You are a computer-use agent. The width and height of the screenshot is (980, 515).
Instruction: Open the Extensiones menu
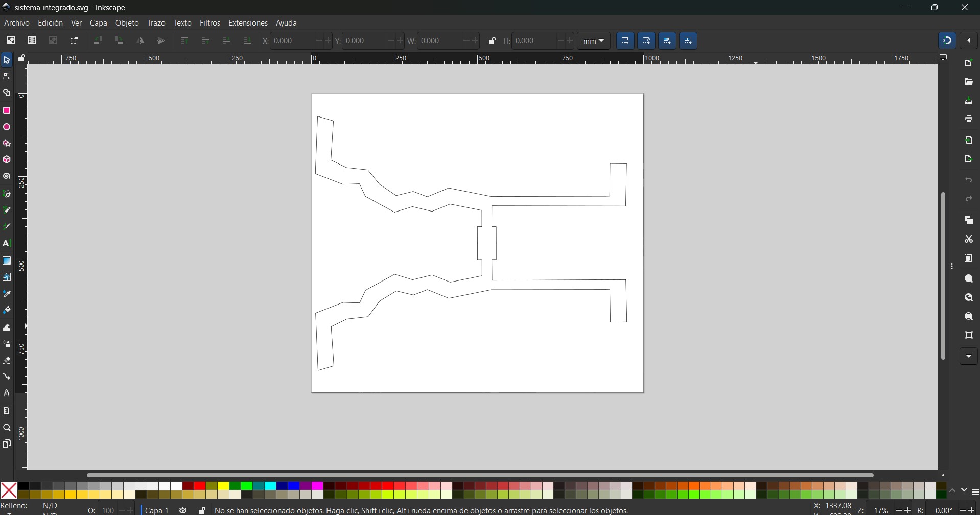point(248,23)
